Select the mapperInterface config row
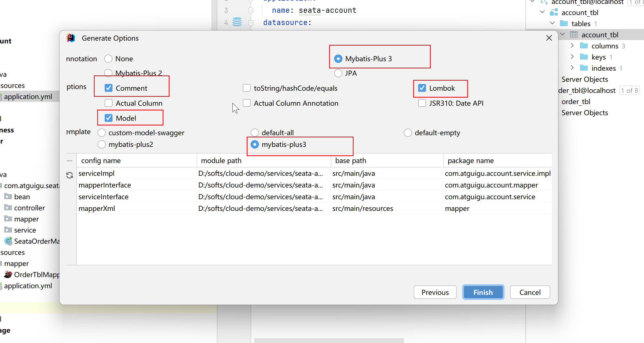The width and height of the screenshot is (644, 343). (x=314, y=185)
